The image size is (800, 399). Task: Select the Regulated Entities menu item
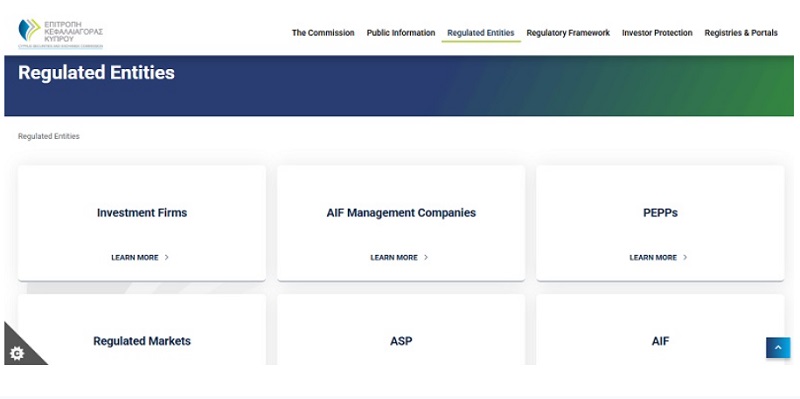[x=481, y=33]
